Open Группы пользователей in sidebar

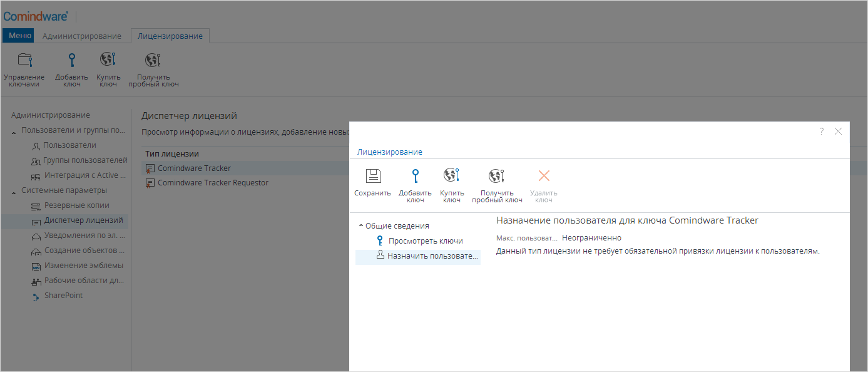coord(85,160)
